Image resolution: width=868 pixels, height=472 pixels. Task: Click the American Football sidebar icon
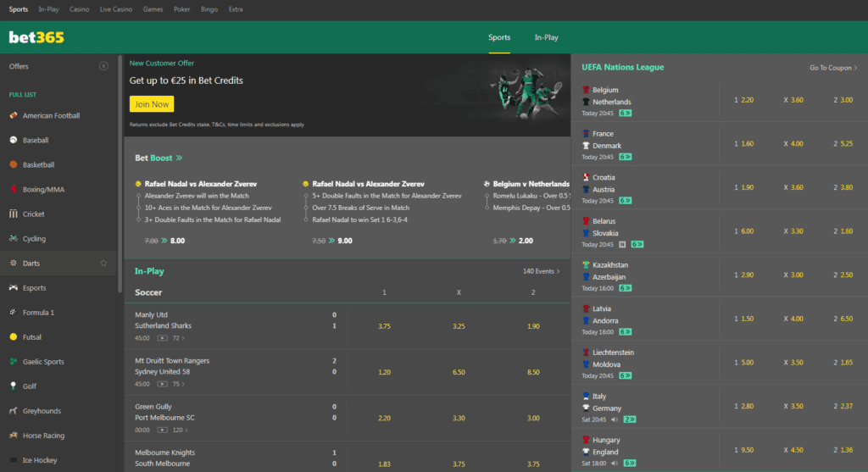click(x=13, y=115)
